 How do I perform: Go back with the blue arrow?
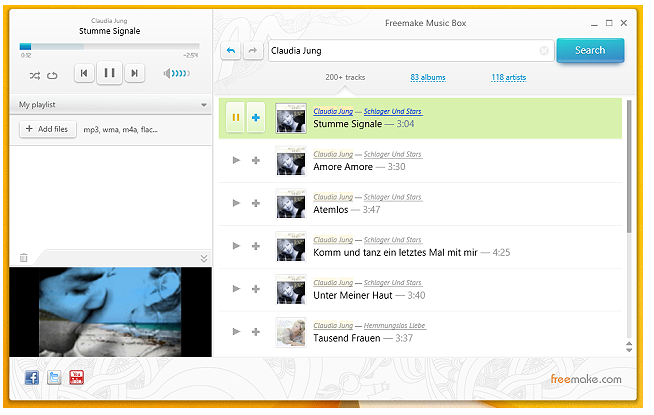click(231, 51)
